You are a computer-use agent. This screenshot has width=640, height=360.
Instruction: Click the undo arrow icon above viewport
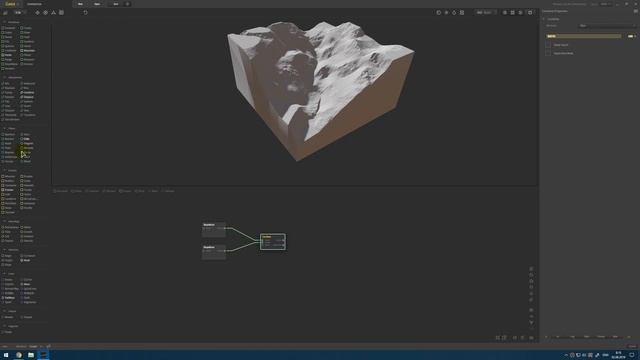pos(85,13)
